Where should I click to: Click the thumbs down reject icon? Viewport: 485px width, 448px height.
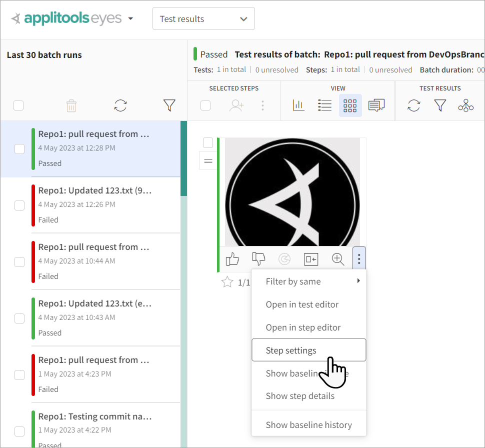[258, 259]
